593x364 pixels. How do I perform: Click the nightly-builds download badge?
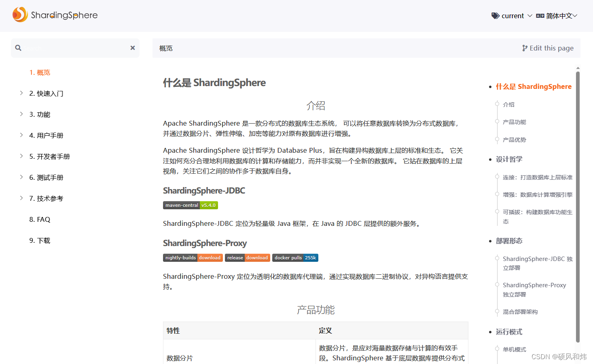point(193,258)
